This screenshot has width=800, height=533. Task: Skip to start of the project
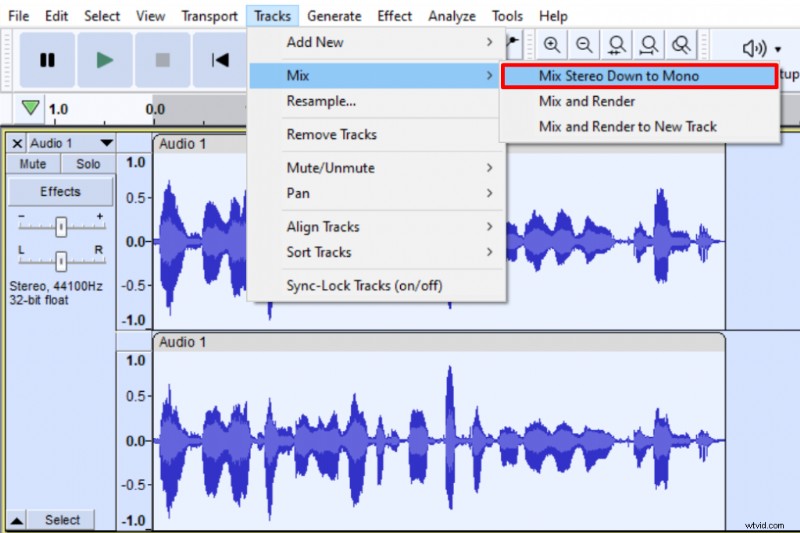pyautogui.click(x=220, y=60)
